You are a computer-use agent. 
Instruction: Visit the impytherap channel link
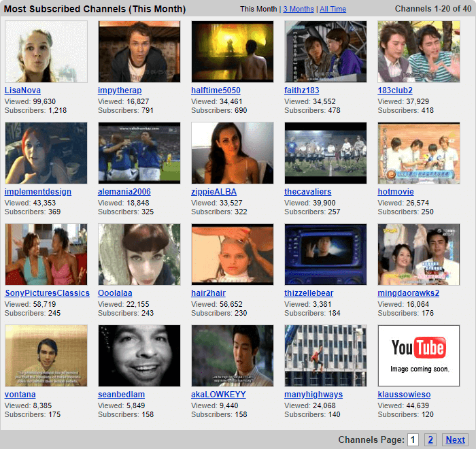point(120,90)
